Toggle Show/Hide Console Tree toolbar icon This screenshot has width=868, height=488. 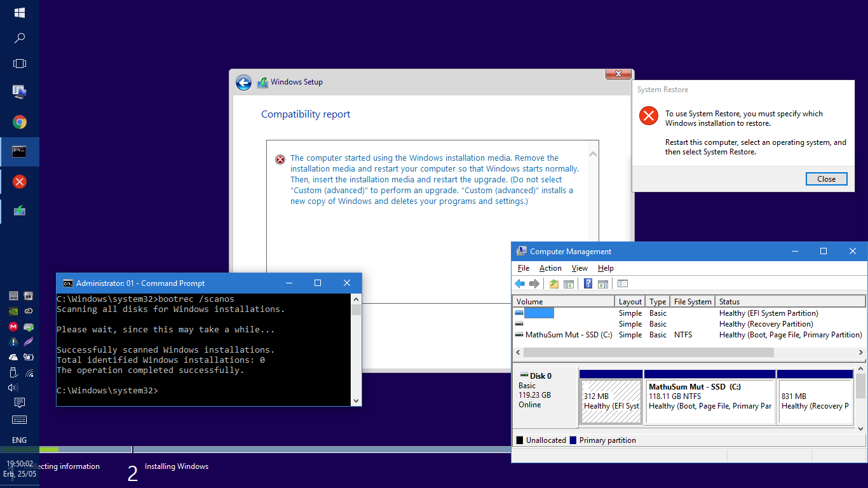[569, 283]
